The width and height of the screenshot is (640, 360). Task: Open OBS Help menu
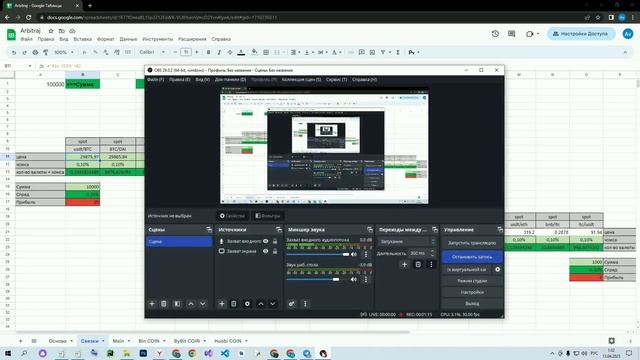(364, 80)
